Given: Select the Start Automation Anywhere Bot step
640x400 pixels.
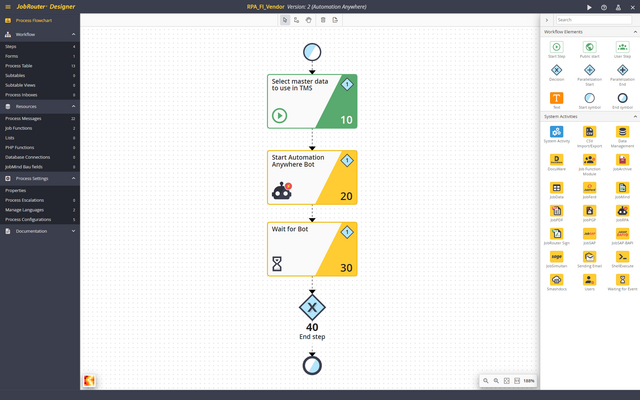Looking at the screenshot, I should pos(312,178).
